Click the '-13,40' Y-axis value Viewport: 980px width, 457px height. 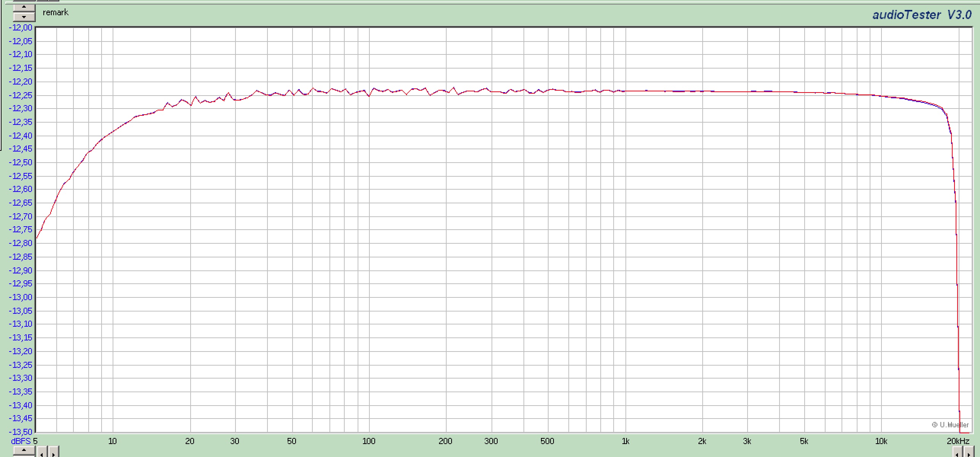pyautogui.click(x=21, y=405)
